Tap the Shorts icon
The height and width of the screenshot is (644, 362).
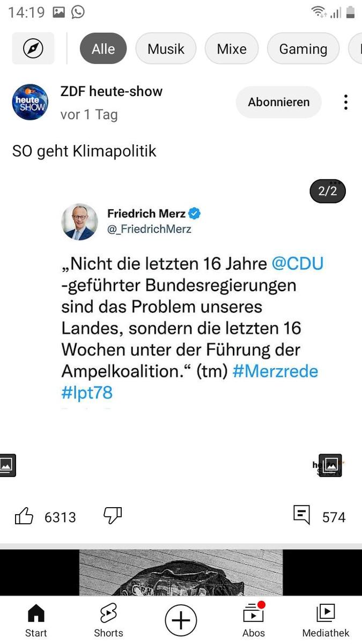[108, 620]
